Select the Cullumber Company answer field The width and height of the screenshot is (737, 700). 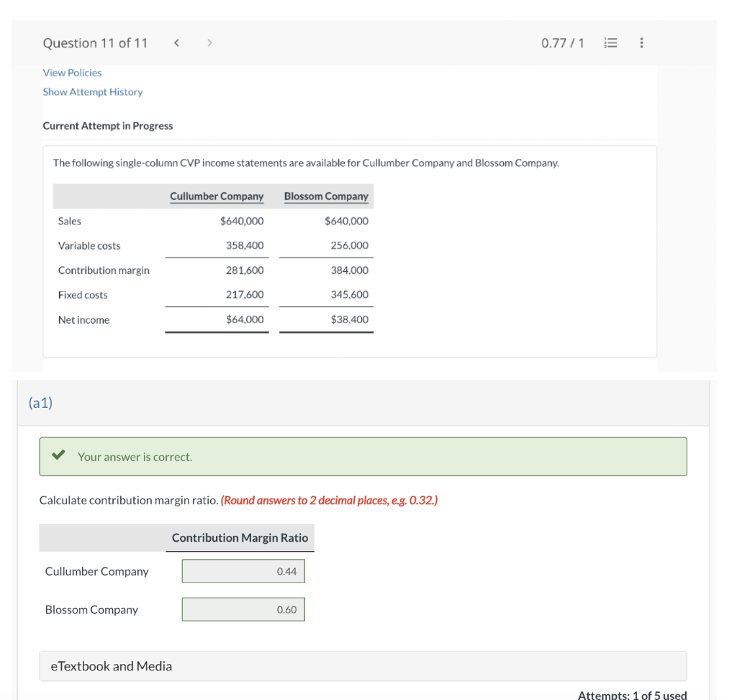pyautogui.click(x=243, y=571)
